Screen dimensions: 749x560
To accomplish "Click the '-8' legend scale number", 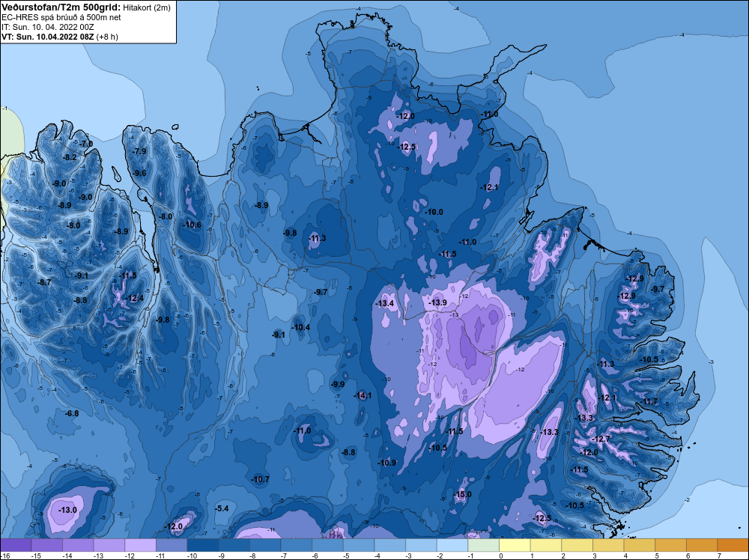I will tap(252, 556).
